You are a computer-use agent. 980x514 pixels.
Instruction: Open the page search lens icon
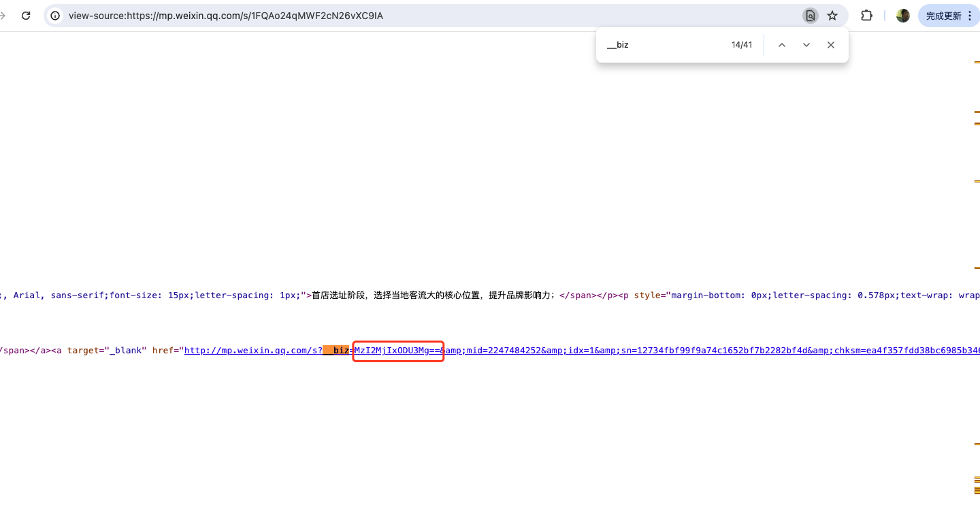[x=810, y=16]
